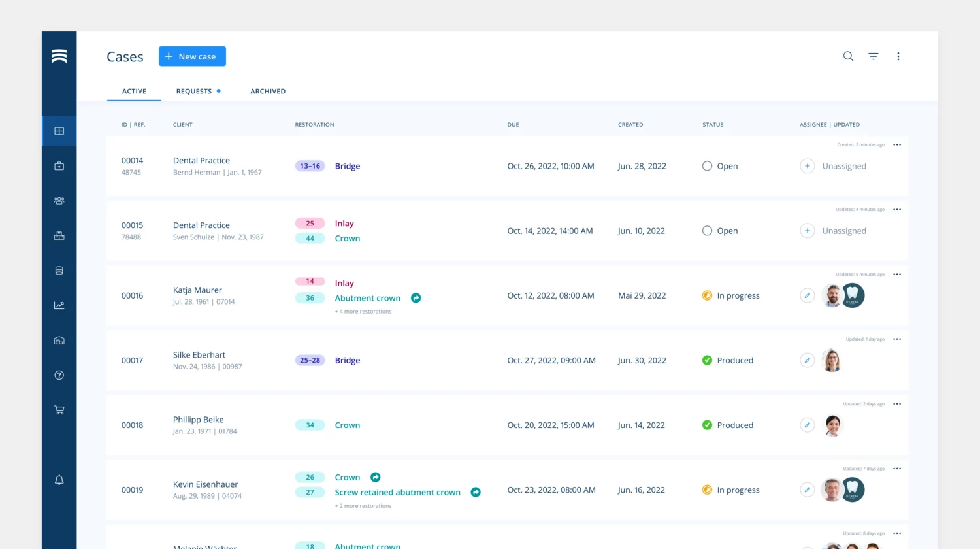The image size is (980, 549).
Task: Click the Open status circle for case 00015
Action: (707, 231)
